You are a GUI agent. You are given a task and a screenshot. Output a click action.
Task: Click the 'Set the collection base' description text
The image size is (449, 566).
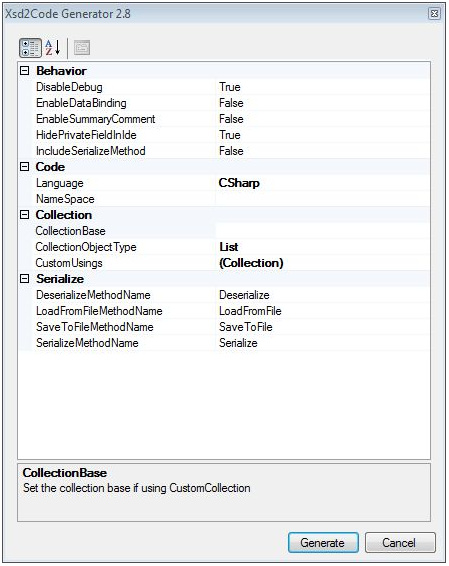[x=136, y=488]
